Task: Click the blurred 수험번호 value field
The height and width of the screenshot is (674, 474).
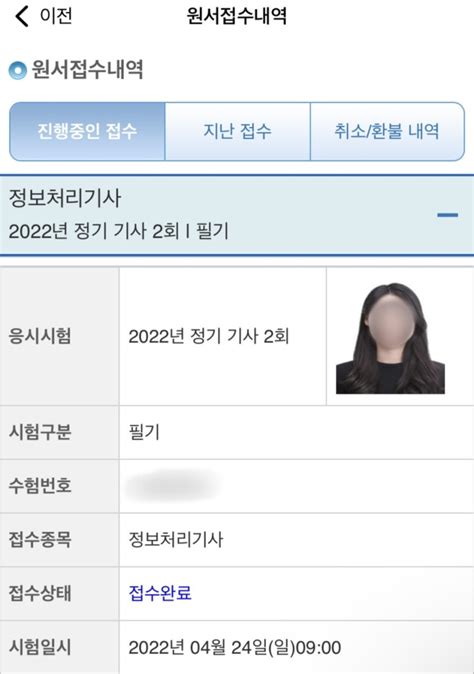Action: click(174, 486)
